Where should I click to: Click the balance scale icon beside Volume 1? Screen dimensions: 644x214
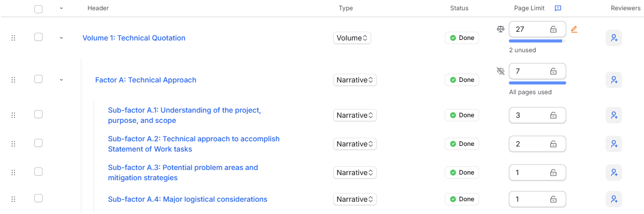tap(501, 29)
